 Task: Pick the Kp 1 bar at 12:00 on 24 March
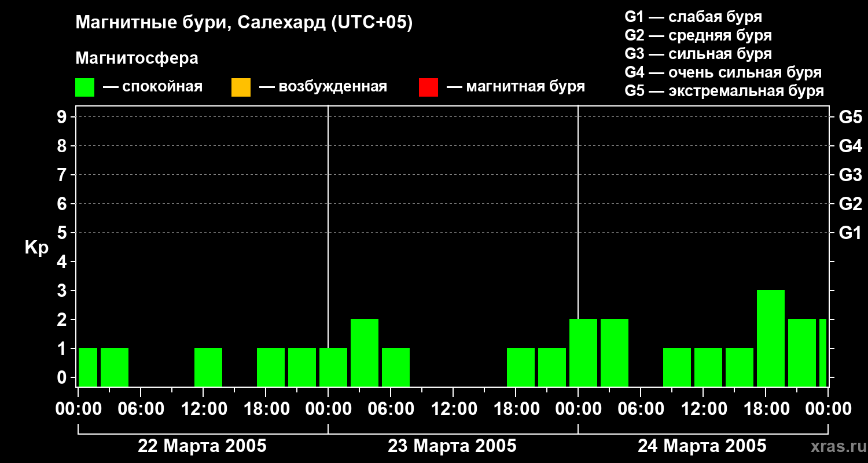click(708, 367)
